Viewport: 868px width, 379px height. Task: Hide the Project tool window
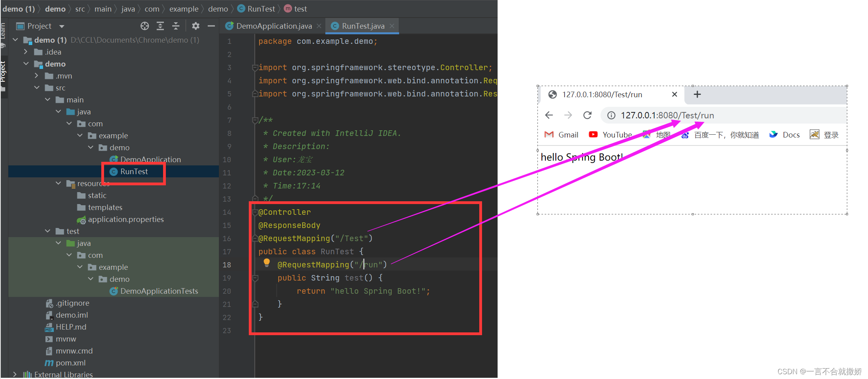pyautogui.click(x=211, y=26)
